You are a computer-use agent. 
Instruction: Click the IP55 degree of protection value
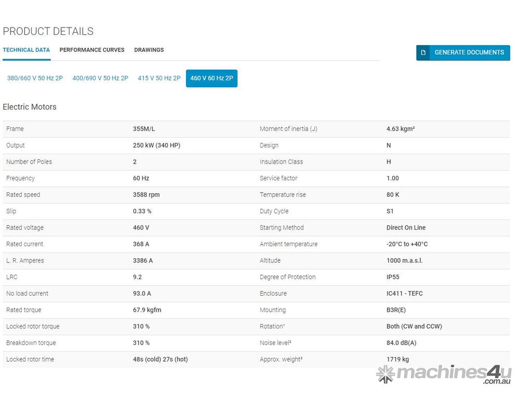point(393,277)
